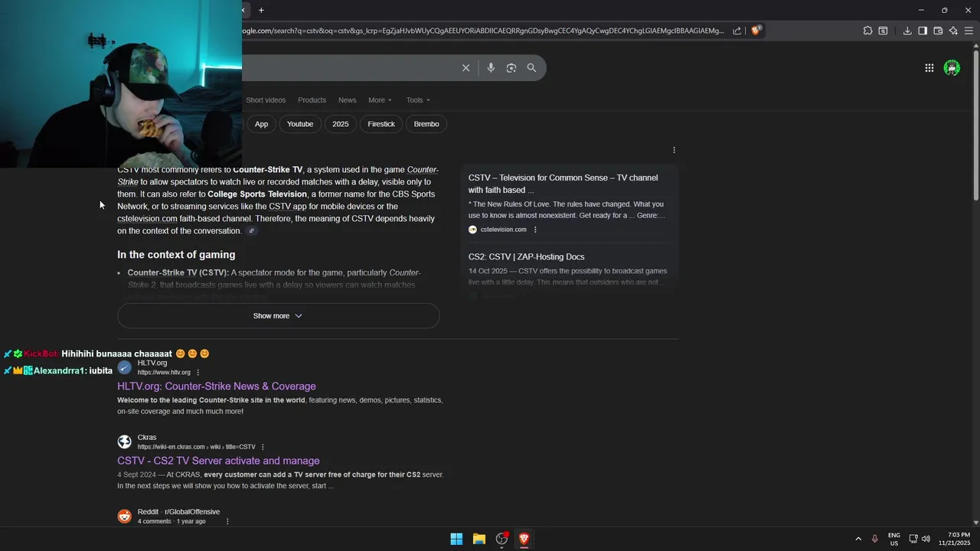The width and height of the screenshot is (980, 551).
Task: Open the Brave Wallet icon
Action: point(938,31)
